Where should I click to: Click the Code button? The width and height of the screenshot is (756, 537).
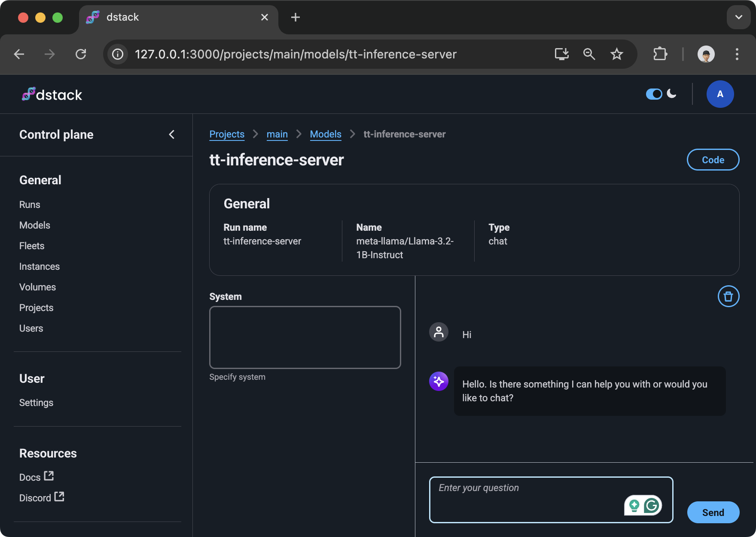point(713,160)
